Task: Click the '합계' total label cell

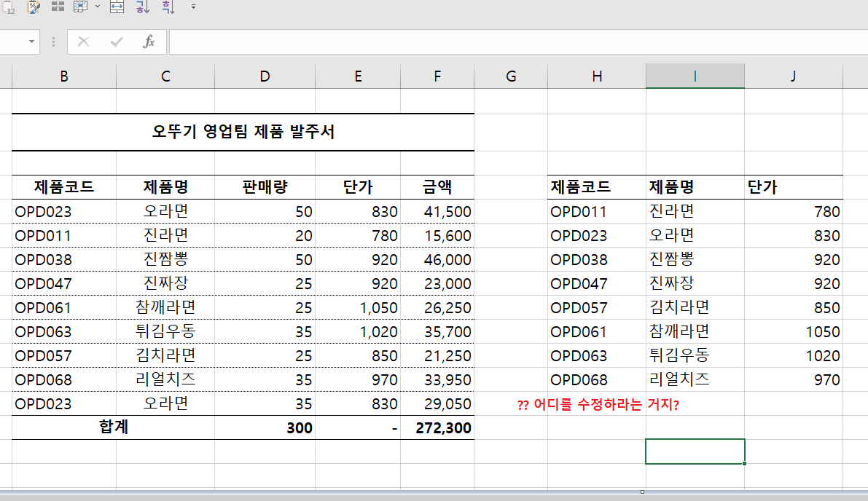Action: click(x=114, y=427)
